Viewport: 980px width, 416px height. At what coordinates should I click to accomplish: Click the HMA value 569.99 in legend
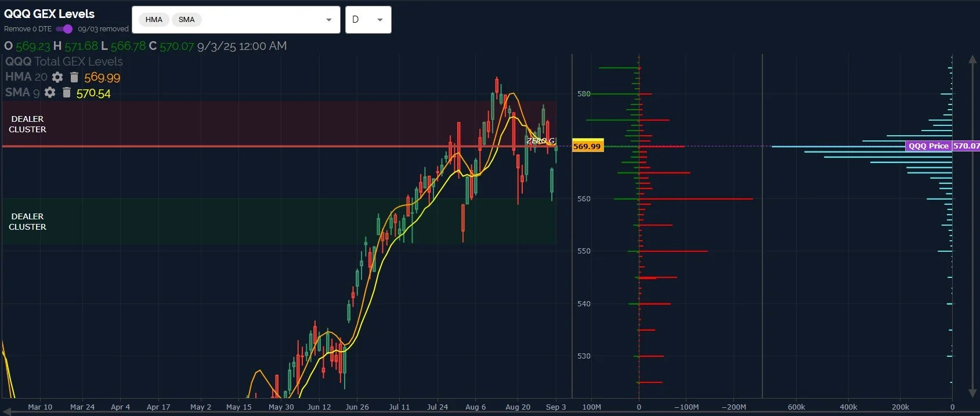(102, 77)
